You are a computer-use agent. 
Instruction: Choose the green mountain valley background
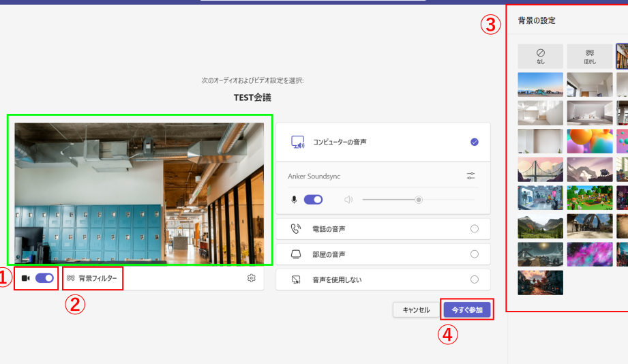click(x=540, y=226)
